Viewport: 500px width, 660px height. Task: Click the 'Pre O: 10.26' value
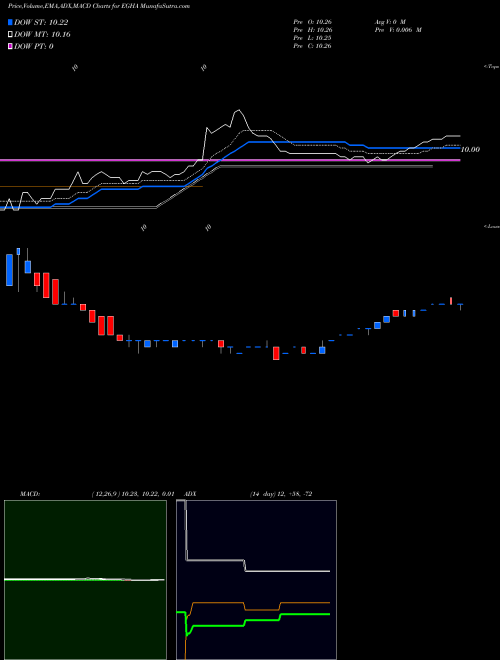(312, 21)
